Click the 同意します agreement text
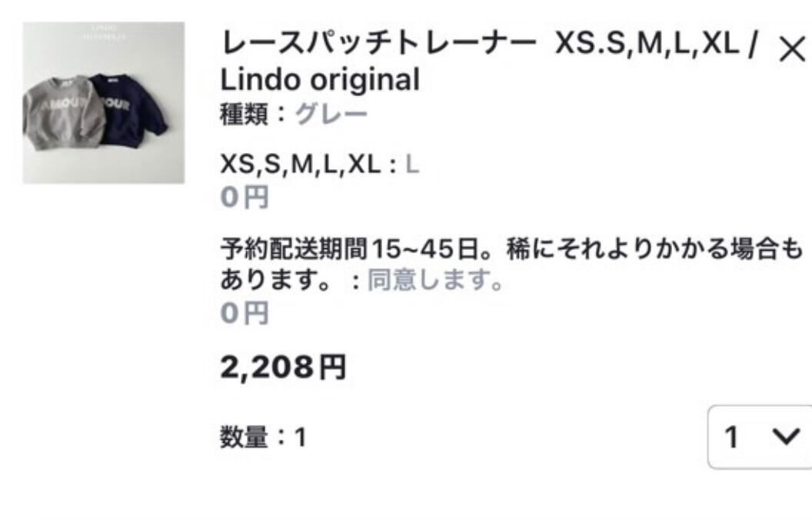This screenshot has height=519, width=812. coord(435,280)
